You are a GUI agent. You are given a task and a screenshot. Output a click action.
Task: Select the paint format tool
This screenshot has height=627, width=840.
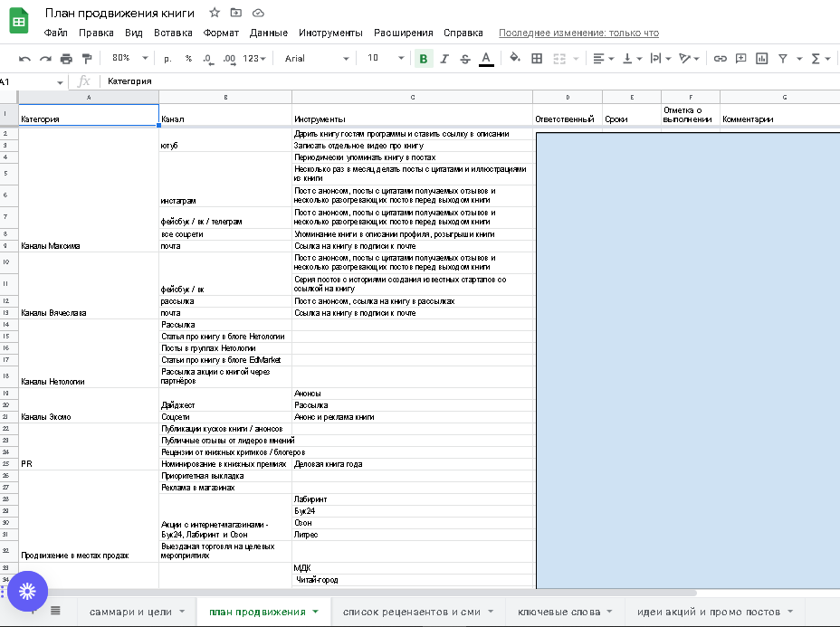coord(87,59)
